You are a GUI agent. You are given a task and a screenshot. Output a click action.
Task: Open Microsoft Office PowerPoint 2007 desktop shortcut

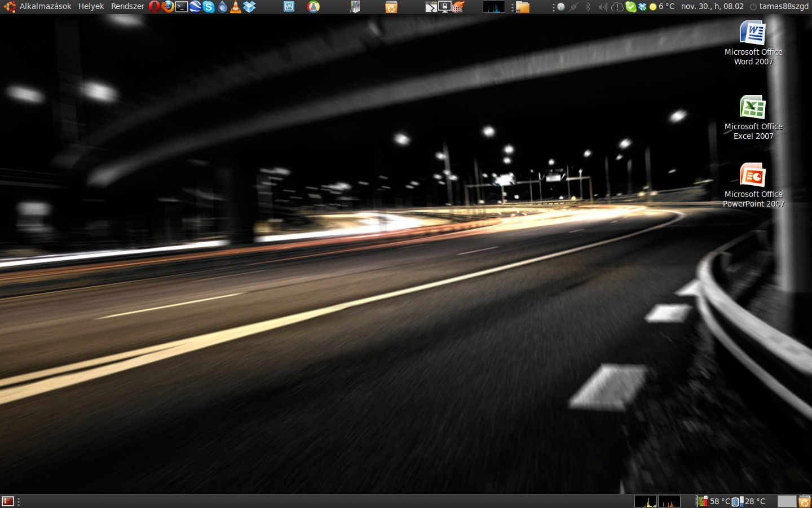pyautogui.click(x=753, y=185)
